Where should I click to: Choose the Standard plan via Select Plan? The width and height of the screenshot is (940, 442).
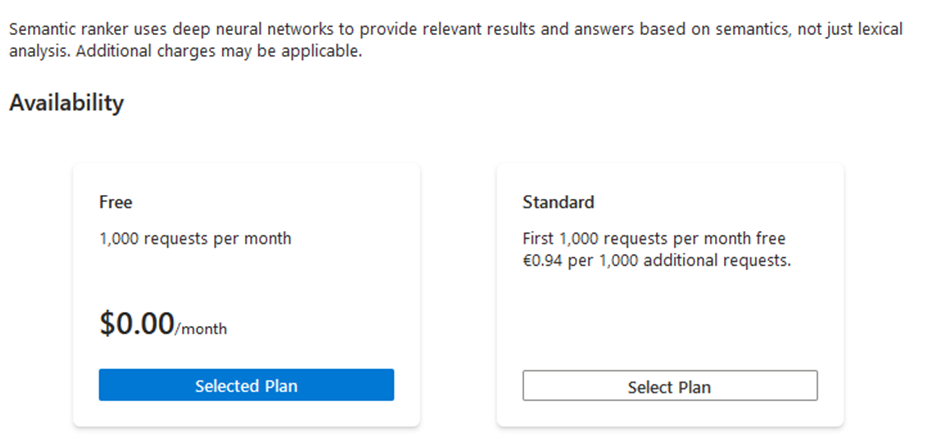(x=669, y=386)
